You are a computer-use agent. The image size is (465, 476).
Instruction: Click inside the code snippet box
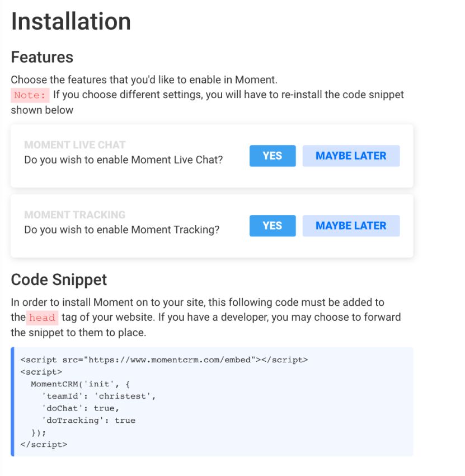pyautogui.click(x=213, y=402)
